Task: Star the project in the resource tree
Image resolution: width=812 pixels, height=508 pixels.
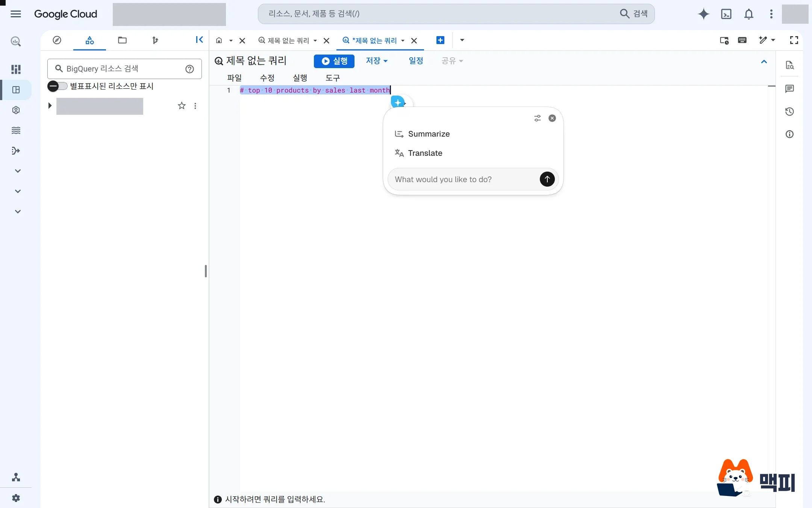Action: [182, 106]
